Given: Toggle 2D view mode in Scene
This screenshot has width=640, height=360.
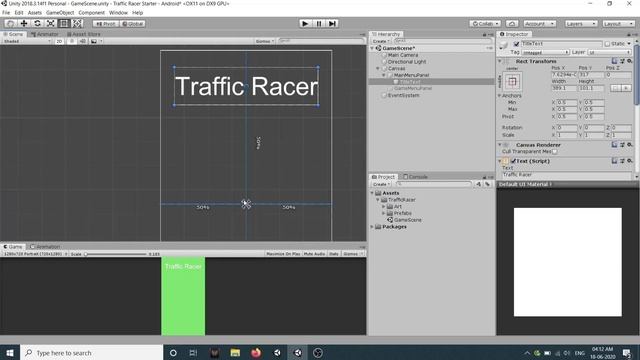Looking at the screenshot, I should click(x=59, y=41).
